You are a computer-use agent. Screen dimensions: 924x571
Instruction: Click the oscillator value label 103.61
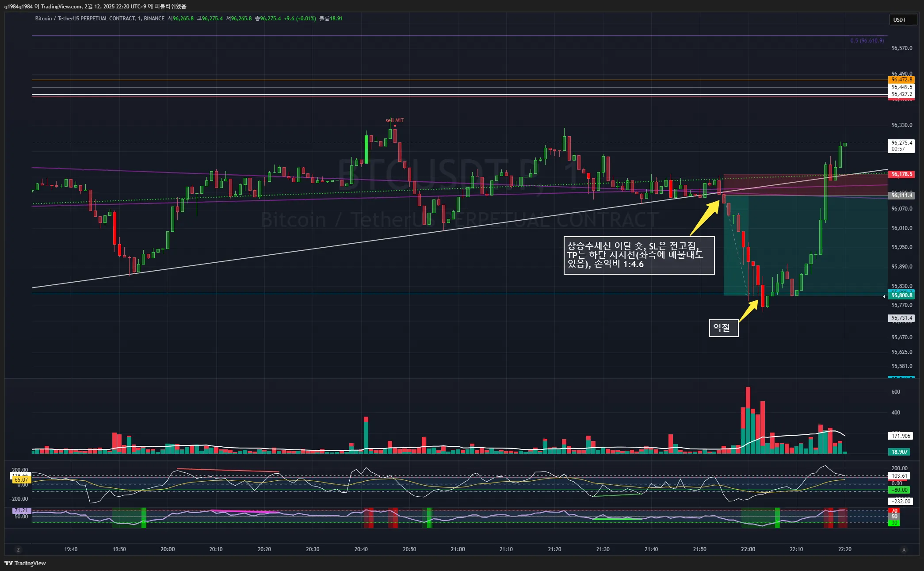coord(900,476)
